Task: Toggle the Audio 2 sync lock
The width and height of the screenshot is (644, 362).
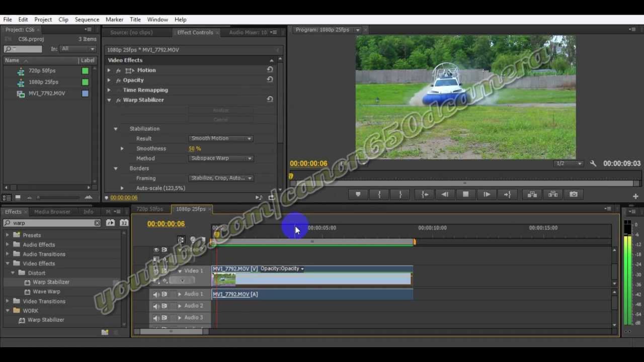Action: (x=164, y=306)
